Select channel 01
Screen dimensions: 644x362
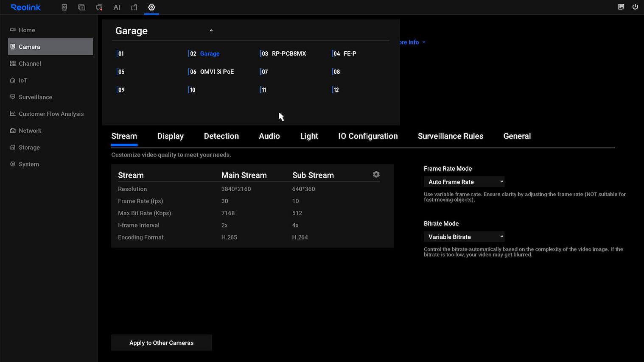121,54
